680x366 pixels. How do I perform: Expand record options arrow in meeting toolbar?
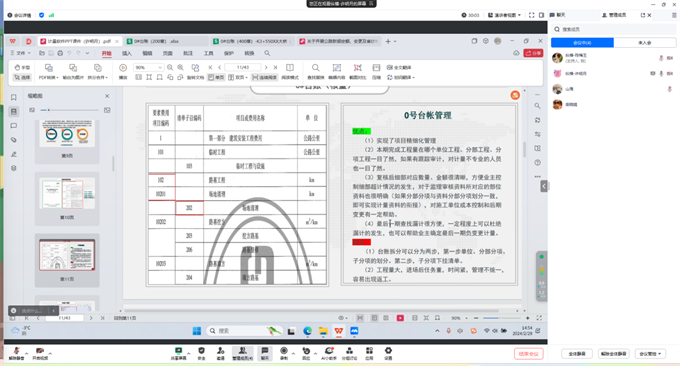(x=293, y=353)
